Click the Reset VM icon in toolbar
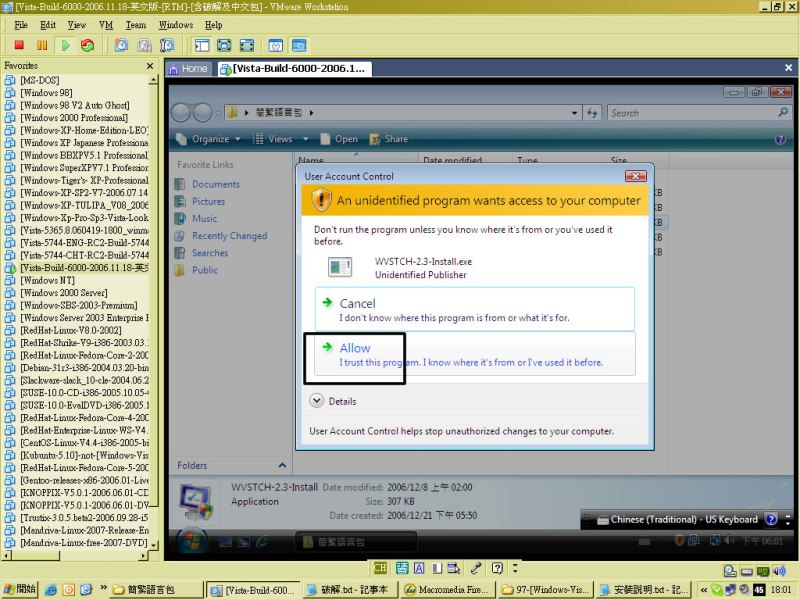 [x=88, y=45]
